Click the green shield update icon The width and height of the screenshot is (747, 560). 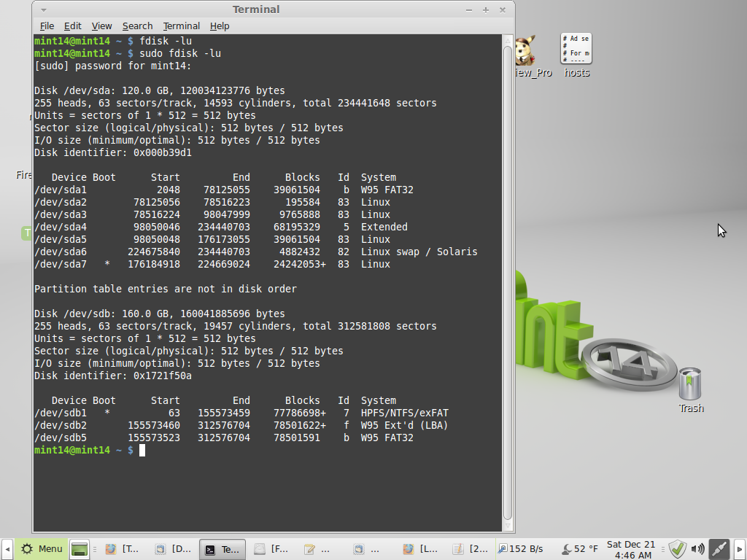click(677, 549)
